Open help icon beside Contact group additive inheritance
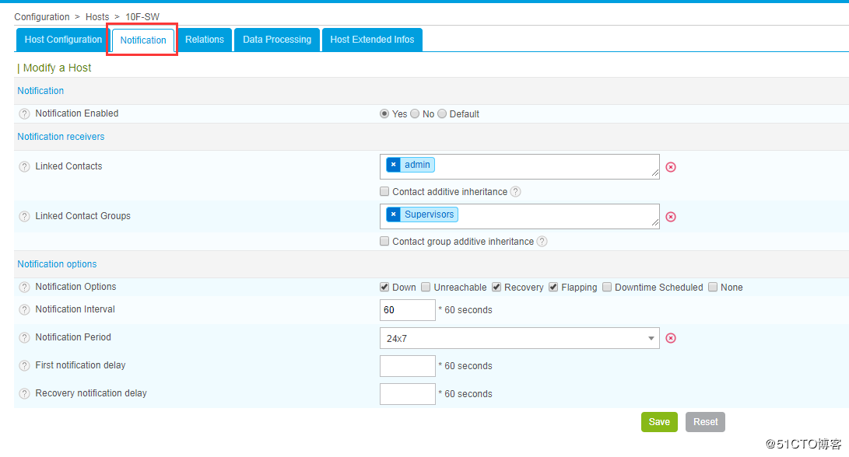849x457 pixels. pyautogui.click(x=542, y=241)
